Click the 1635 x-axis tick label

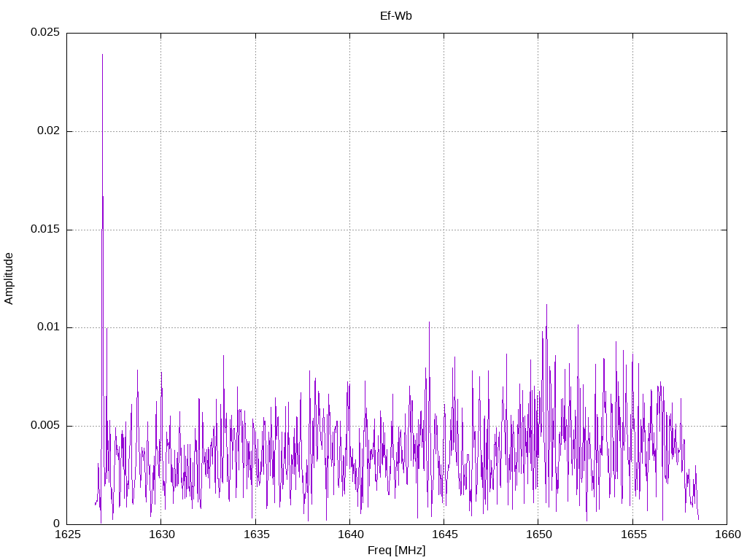(256, 534)
